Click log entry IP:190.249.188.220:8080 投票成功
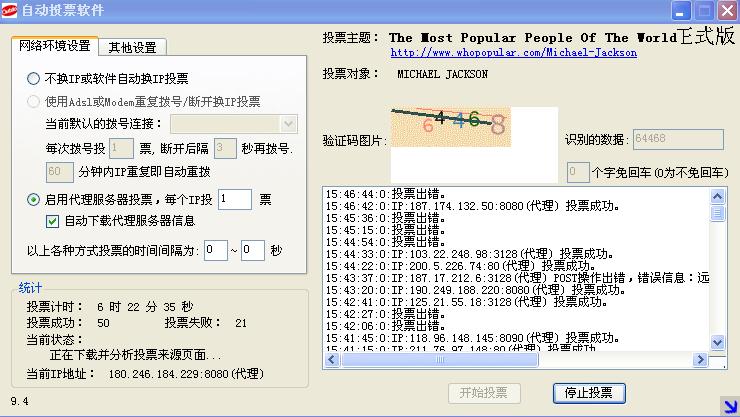The image size is (740, 417). [475, 290]
